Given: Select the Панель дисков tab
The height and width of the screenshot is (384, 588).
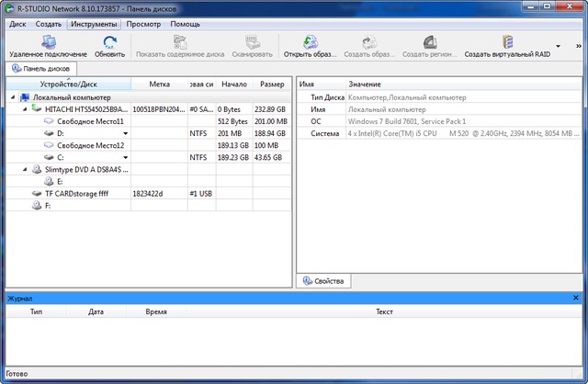Looking at the screenshot, I should 42,69.
